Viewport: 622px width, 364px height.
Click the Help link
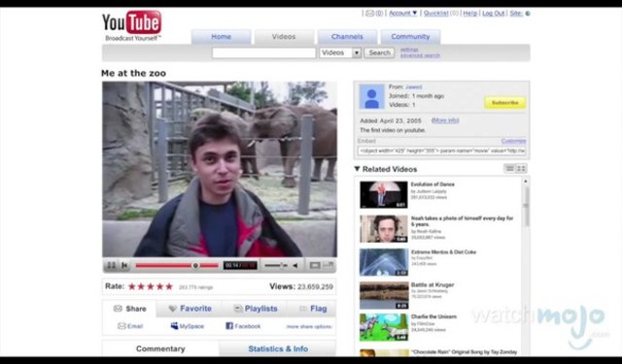[x=470, y=13]
